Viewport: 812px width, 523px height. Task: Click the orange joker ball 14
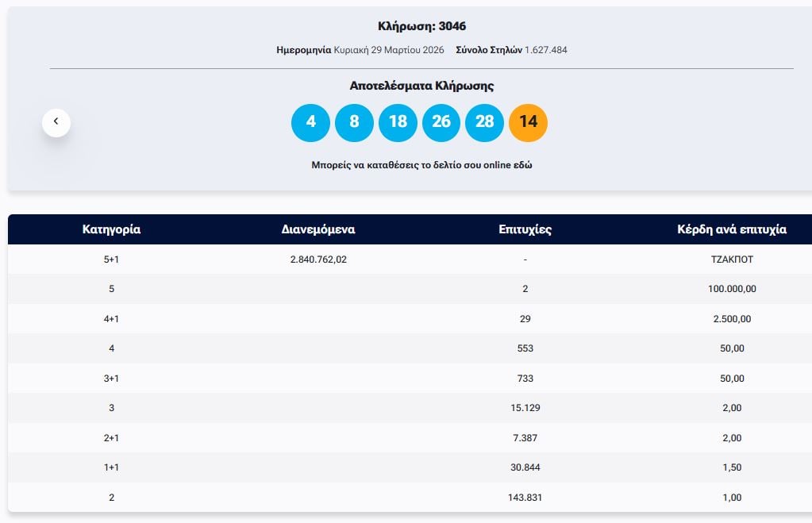point(528,122)
